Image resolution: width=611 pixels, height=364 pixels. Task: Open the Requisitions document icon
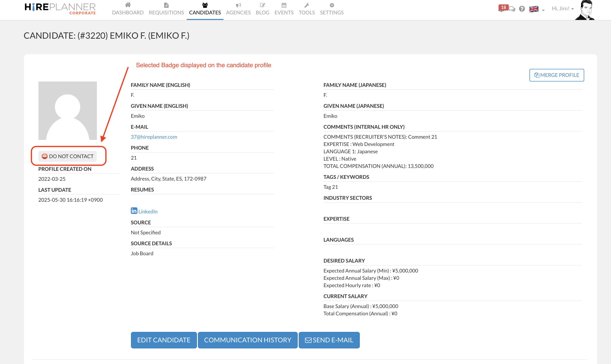click(x=166, y=5)
